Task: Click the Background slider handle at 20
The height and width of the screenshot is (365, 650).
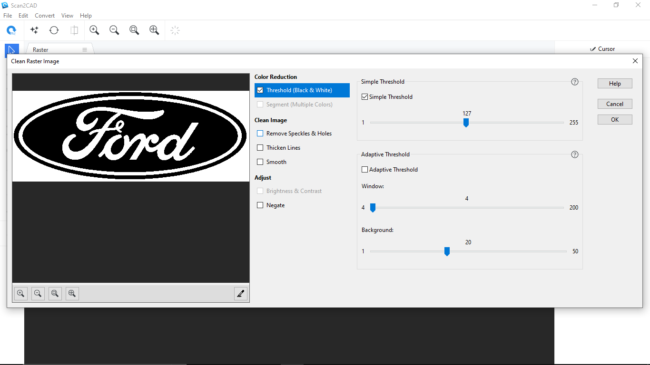Action: click(x=447, y=251)
